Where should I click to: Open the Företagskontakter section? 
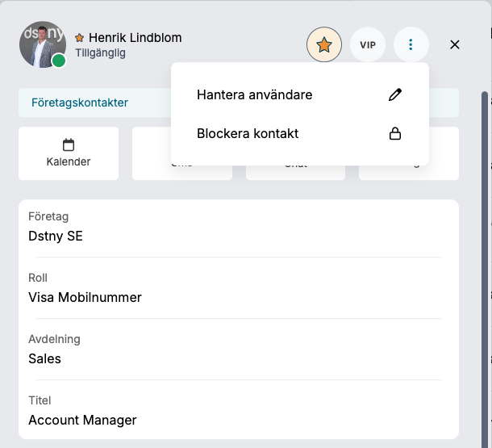[x=80, y=103]
